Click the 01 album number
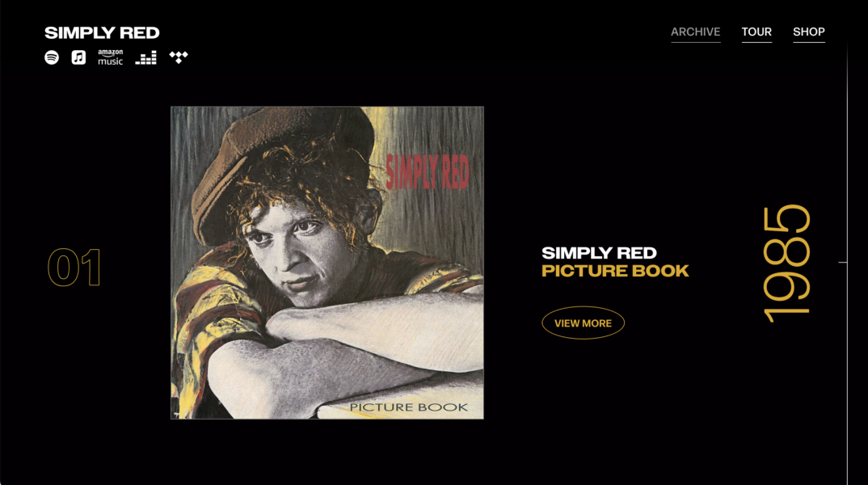 (x=74, y=268)
